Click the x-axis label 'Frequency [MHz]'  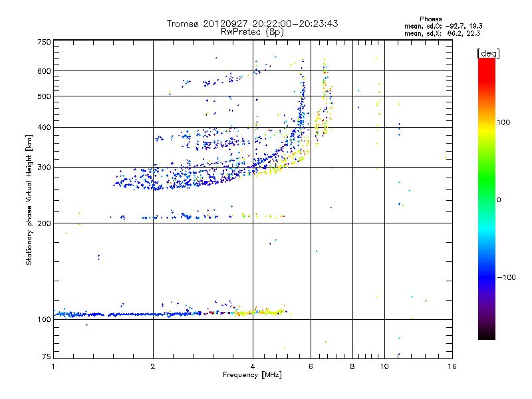[x=252, y=375]
